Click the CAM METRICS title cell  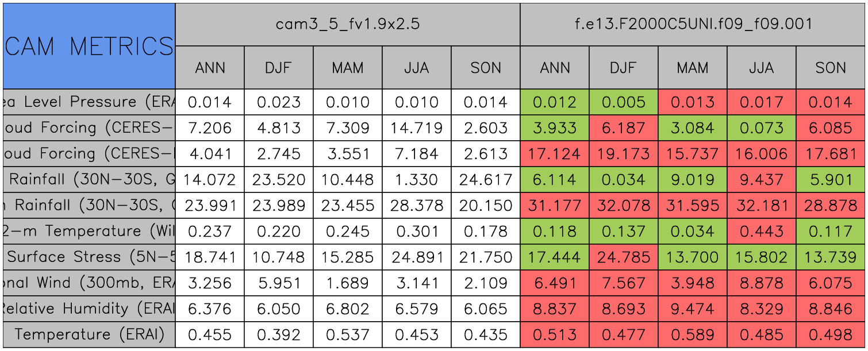point(89,46)
